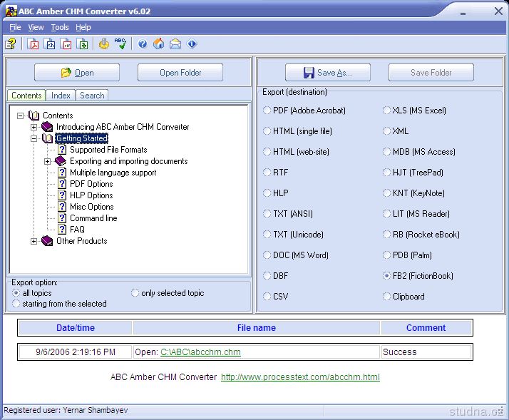Open the Tools menu
Viewport: 509px width, 420px height.
60,27
